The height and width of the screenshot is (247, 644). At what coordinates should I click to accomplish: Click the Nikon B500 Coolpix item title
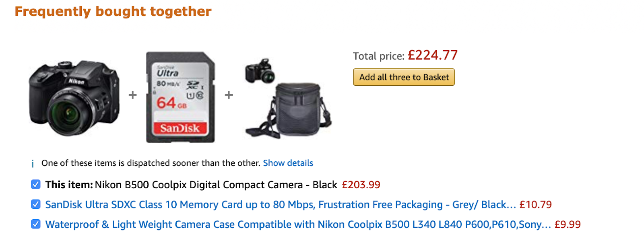(216, 185)
